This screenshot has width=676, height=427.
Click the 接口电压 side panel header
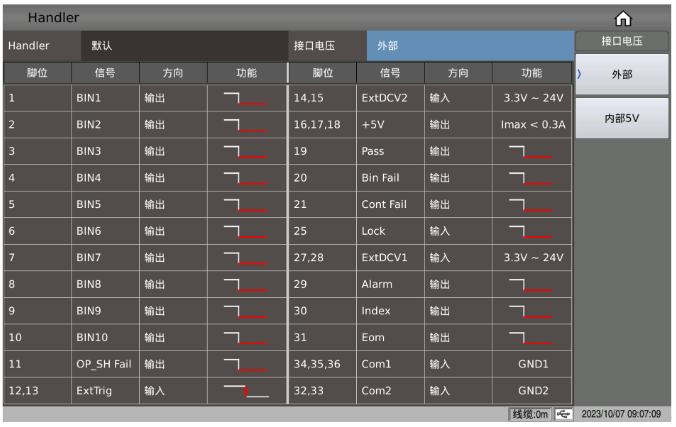(x=622, y=41)
